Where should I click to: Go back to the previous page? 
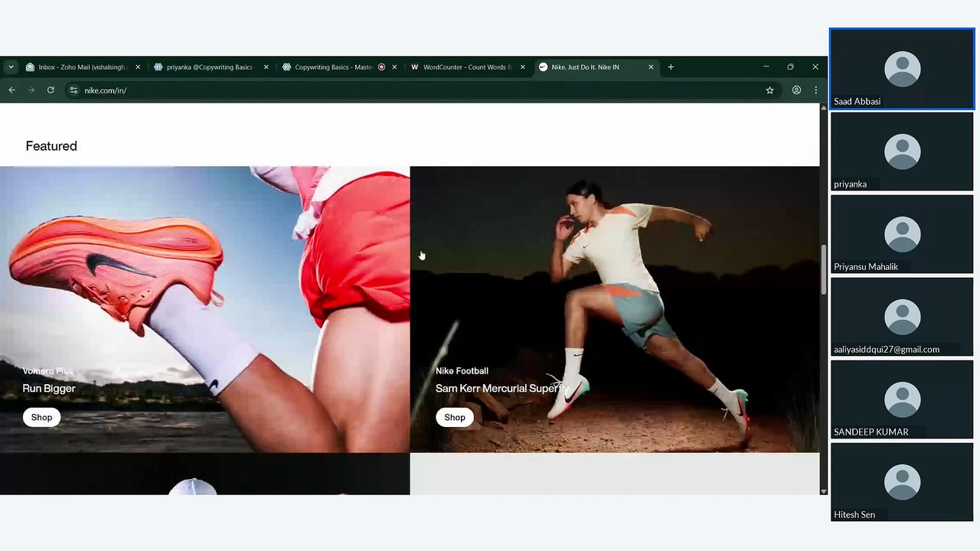pos(11,90)
